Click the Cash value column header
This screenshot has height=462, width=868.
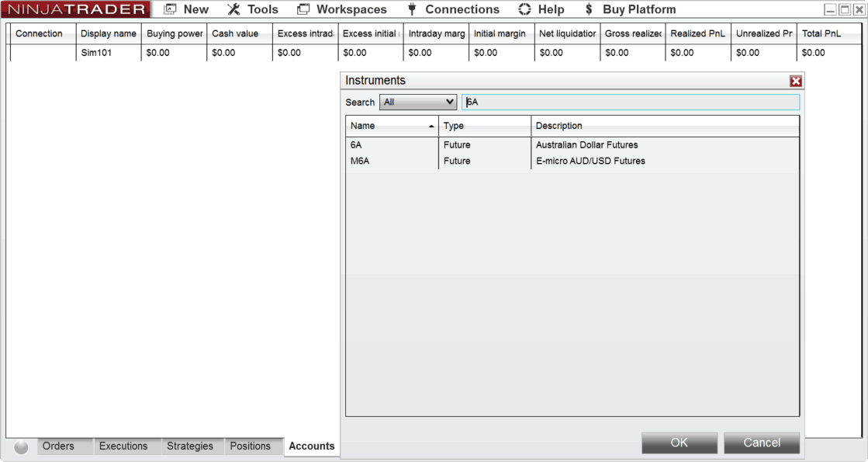pyautogui.click(x=240, y=34)
